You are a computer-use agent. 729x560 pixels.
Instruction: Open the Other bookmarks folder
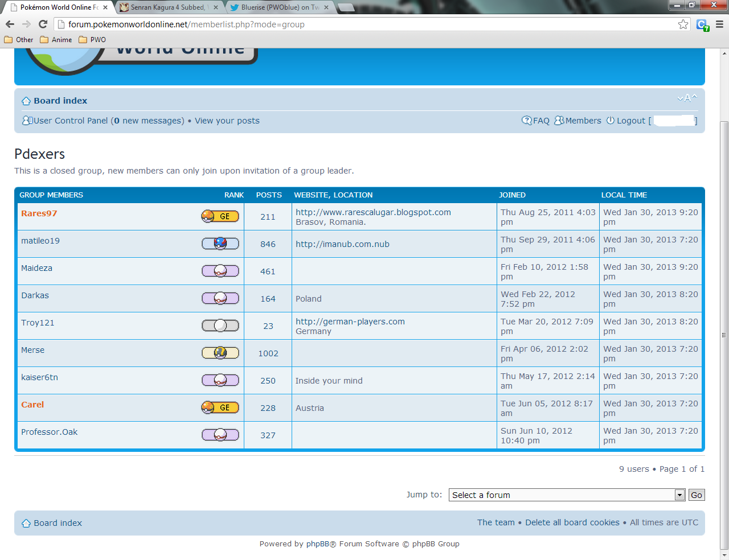coord(19,40)
